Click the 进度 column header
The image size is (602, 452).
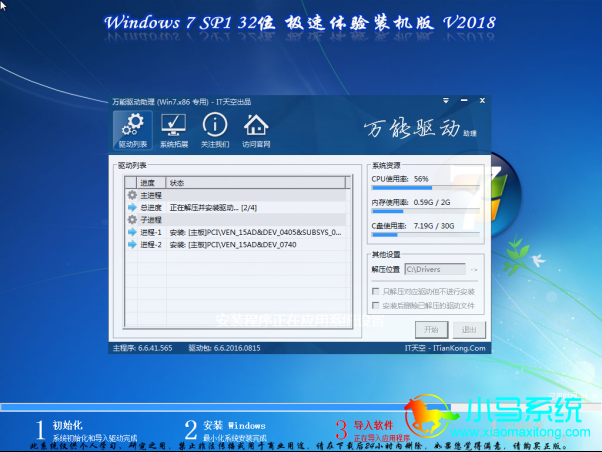pos(151,183)
